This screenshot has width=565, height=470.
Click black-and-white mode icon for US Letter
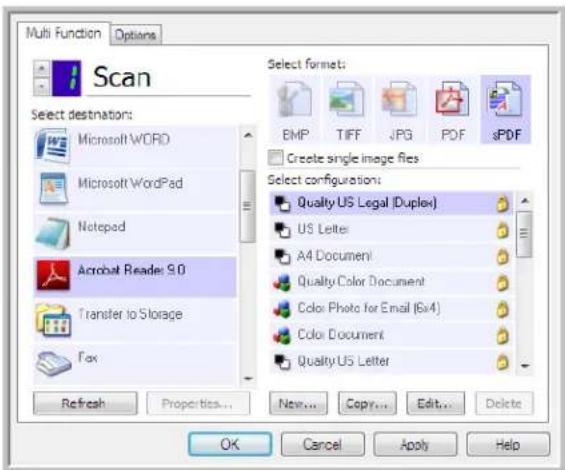[x=282, y=230]
